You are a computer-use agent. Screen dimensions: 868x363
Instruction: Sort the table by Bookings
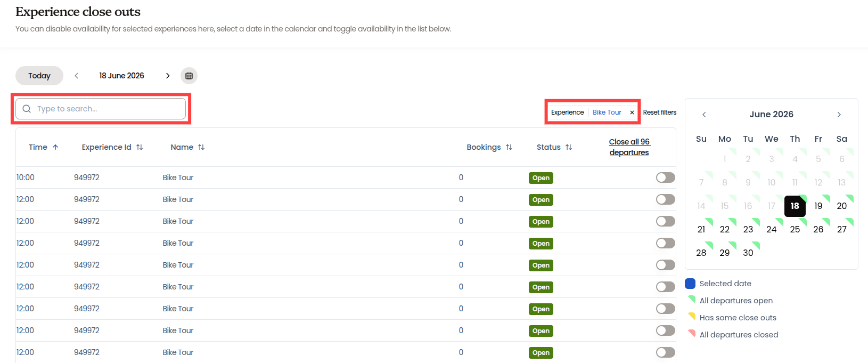(489, 147)
